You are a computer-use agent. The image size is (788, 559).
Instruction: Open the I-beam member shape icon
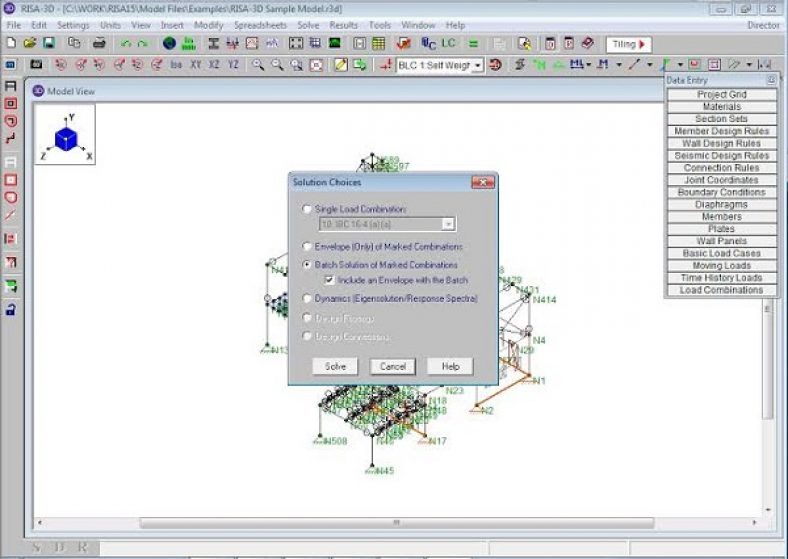214,44
